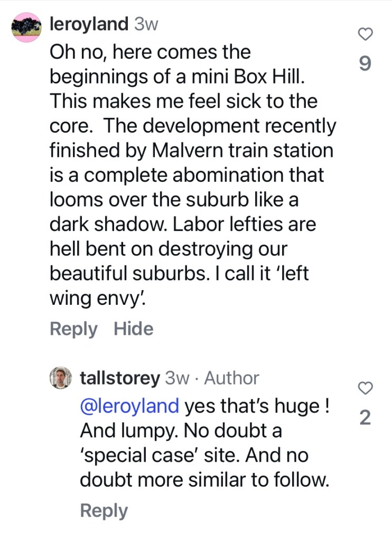Open the tallstorey username link
This screenshot has width=392, height=541.
tap(119, 378)
